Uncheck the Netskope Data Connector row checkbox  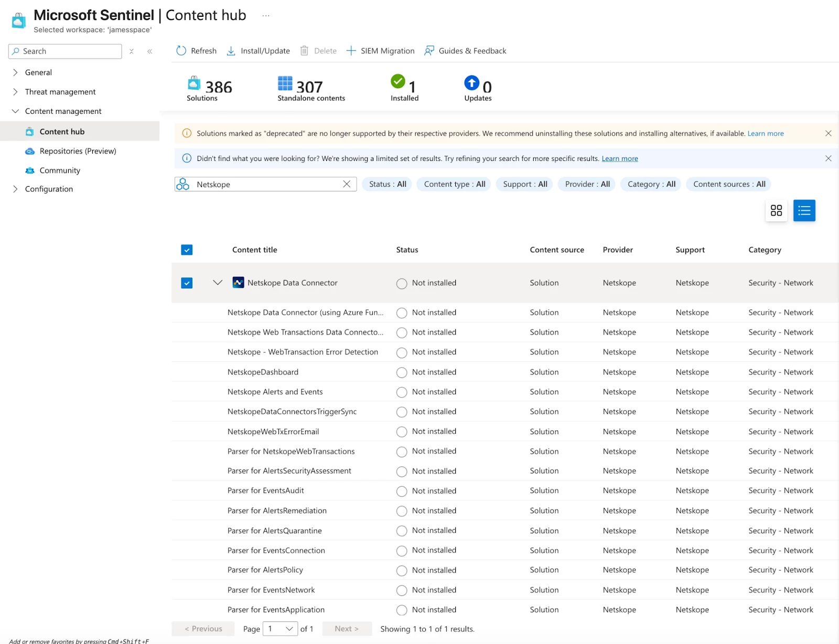click(x=187, y=283)
